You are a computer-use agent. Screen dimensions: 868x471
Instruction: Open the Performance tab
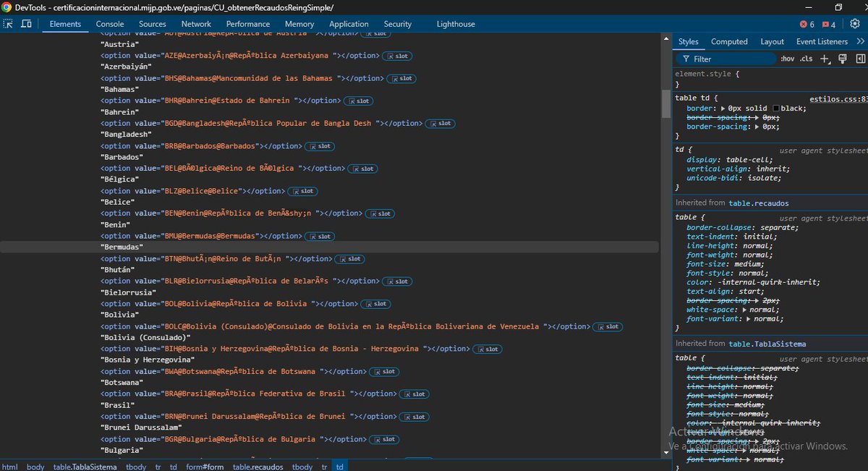[x=248, y=24]
